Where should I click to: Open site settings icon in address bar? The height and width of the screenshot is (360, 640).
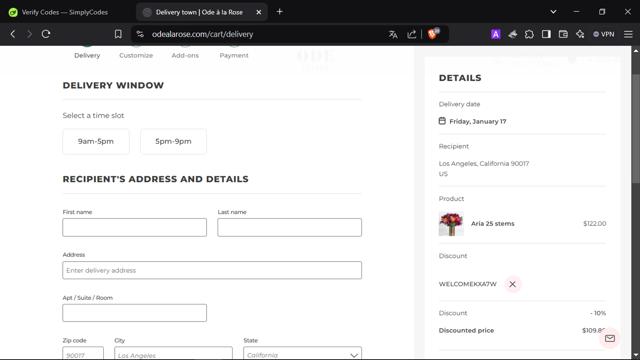click(x=140, y=34)
